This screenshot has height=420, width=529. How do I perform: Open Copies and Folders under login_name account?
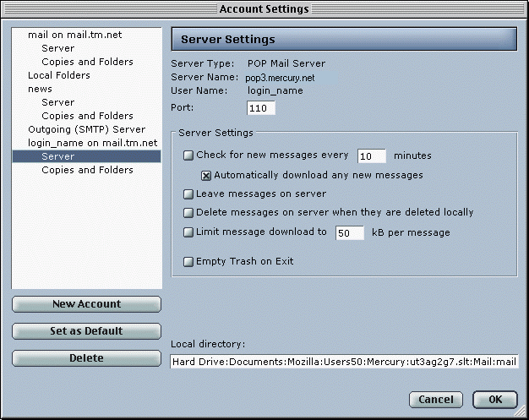[x=87, y=170]
